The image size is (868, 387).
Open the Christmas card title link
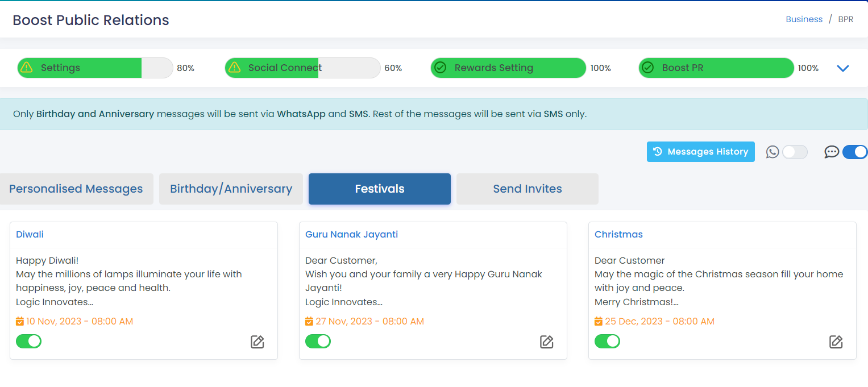click(x=618, y=234)
